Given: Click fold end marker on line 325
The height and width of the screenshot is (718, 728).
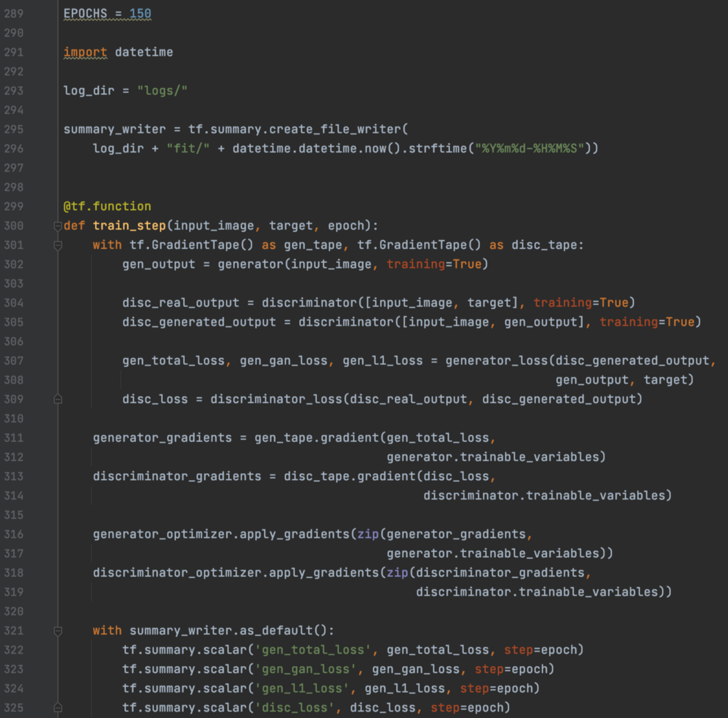Looking at the screenshot, I should pos(58,708).
